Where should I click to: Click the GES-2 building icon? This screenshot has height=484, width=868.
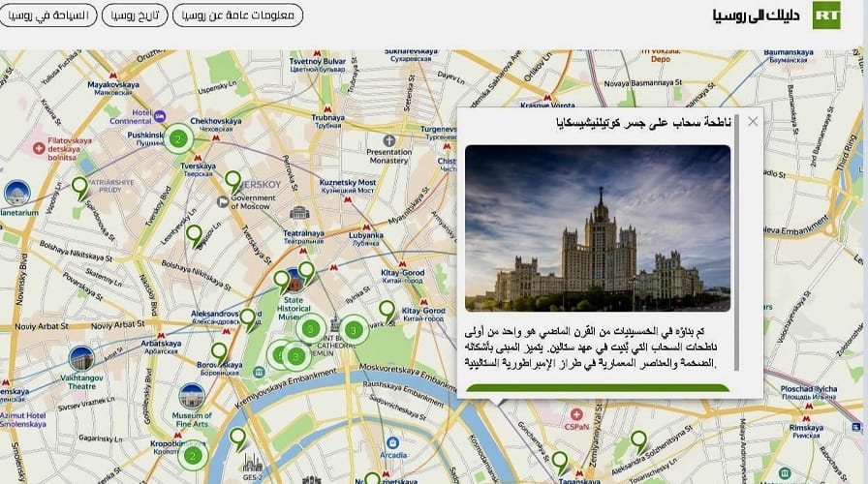[x=252, y=463]
